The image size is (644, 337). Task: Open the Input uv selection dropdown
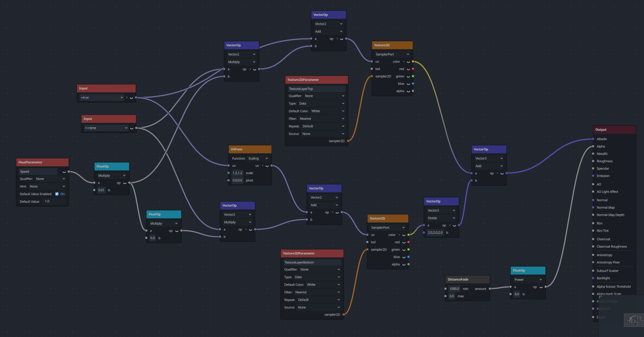102,97
